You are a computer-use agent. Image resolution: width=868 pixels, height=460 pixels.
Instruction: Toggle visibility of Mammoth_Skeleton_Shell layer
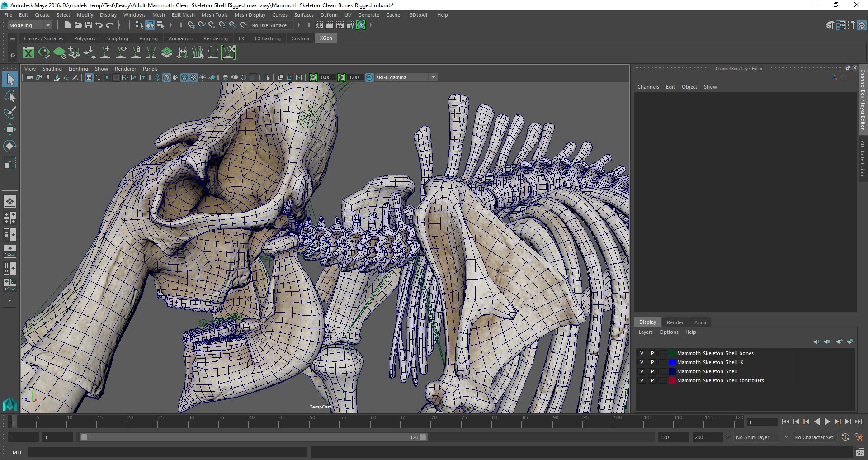pos(642,371)
